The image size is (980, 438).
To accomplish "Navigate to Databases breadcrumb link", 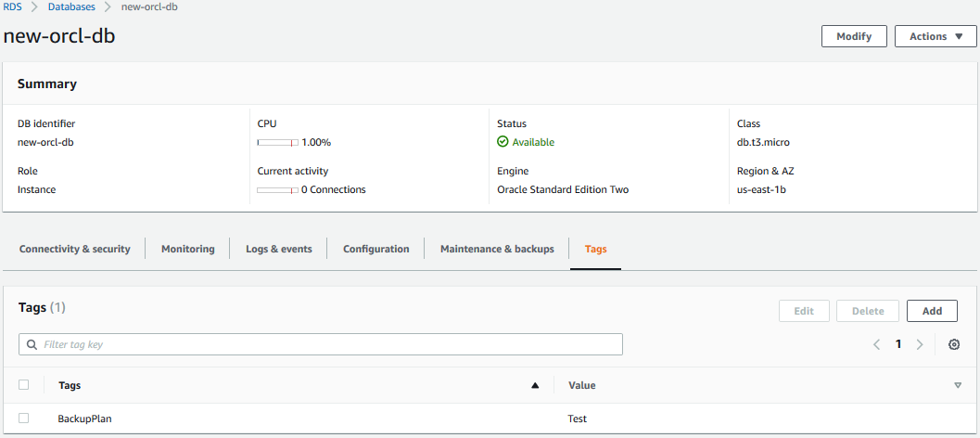I will [x=71, y=6].
